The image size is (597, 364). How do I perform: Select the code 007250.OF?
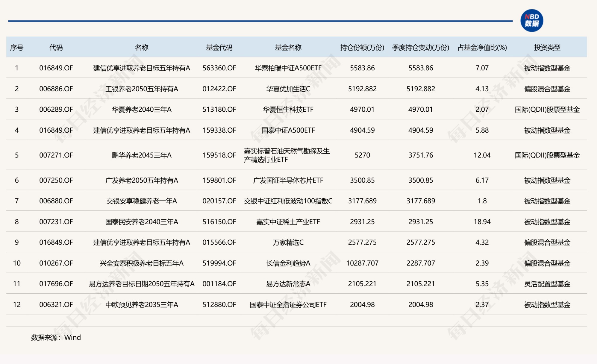click(x=56, y=180)
